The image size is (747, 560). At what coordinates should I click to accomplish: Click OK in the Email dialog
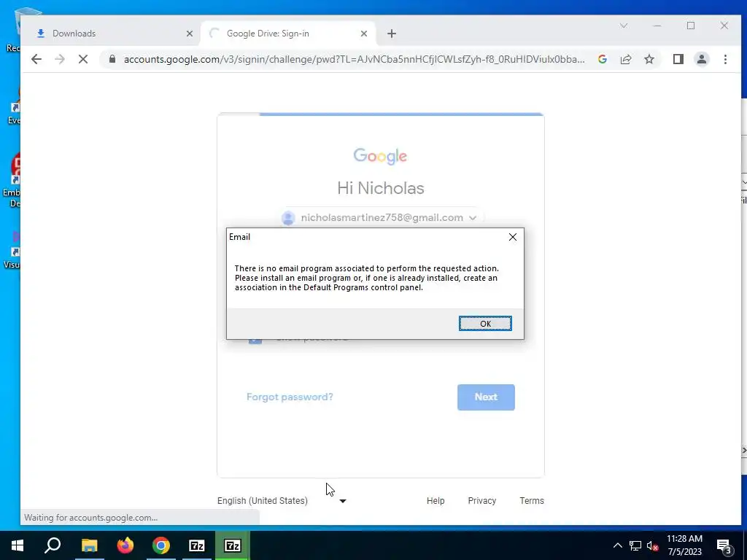coord(485,323)
